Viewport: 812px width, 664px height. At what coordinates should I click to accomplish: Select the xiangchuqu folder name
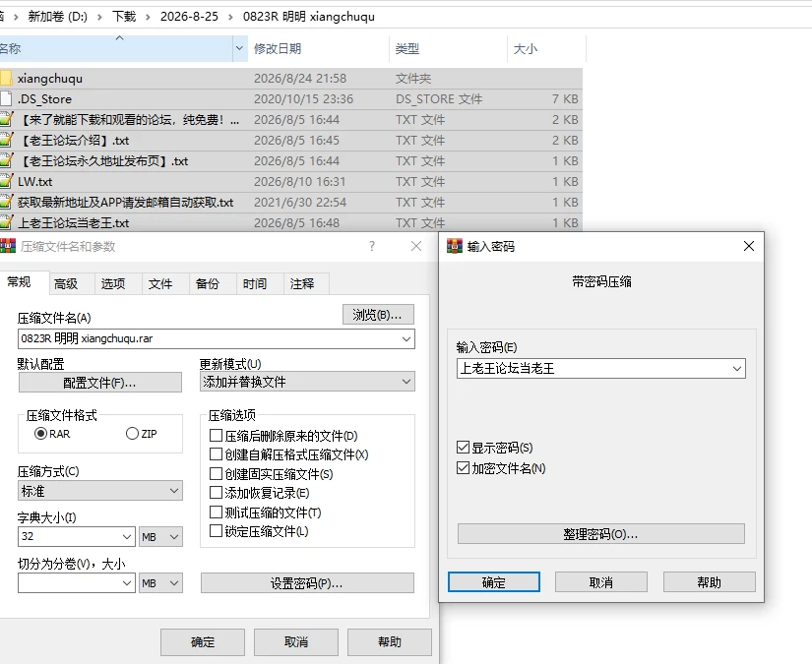tap(50, 78)
